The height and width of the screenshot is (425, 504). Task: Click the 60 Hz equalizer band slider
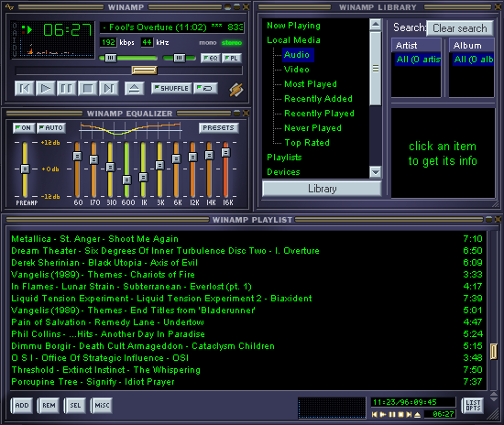click(x=77, y=156)
